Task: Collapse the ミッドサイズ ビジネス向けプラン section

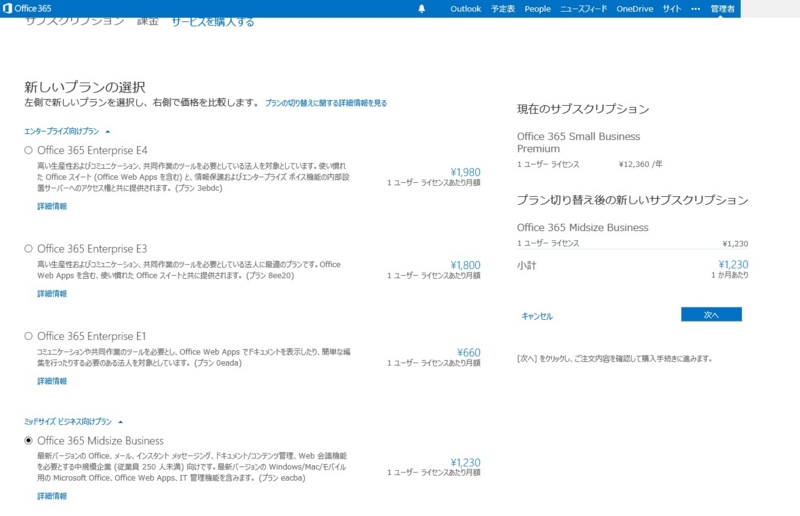Action: (x=73, y=422)
